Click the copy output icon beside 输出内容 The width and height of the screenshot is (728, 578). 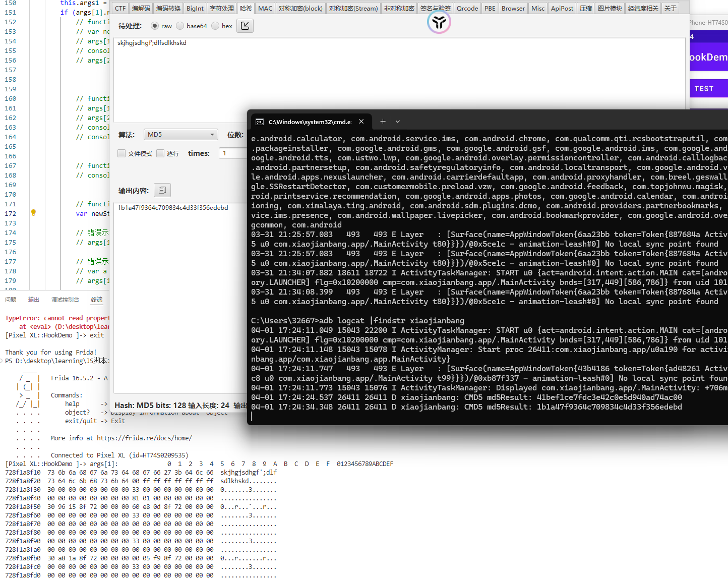(162, 190)
